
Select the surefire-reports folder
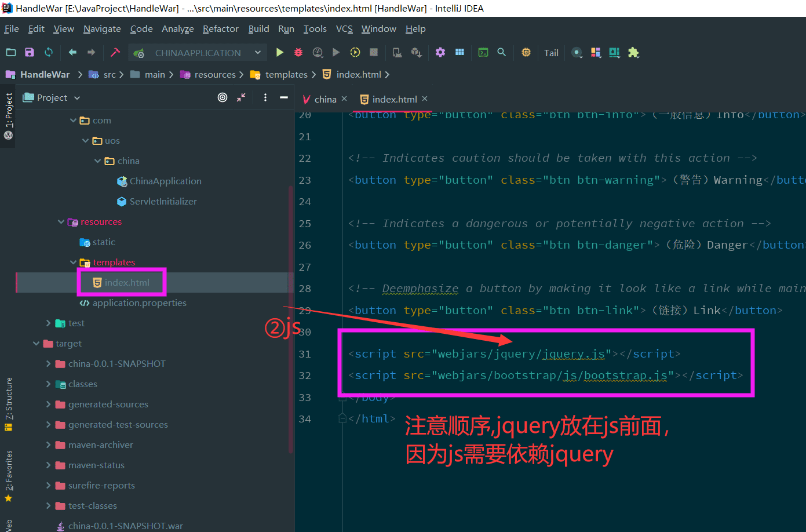[95, 486]
